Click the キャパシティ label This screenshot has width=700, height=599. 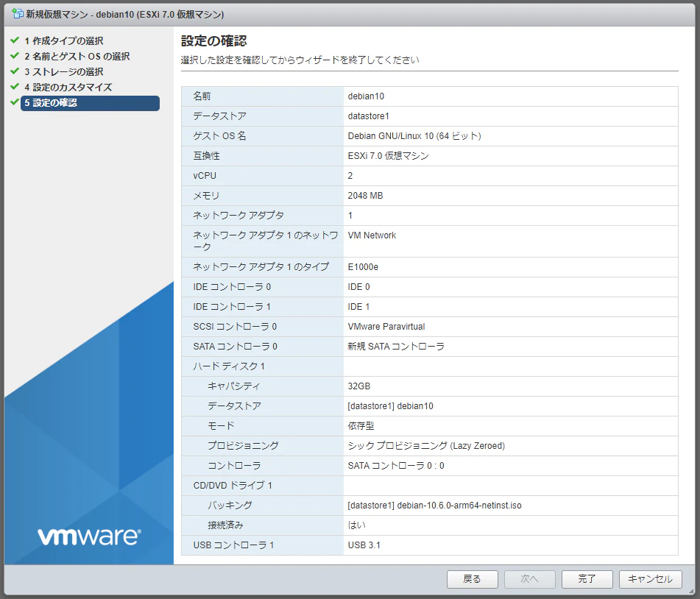[x=233, y=386]
